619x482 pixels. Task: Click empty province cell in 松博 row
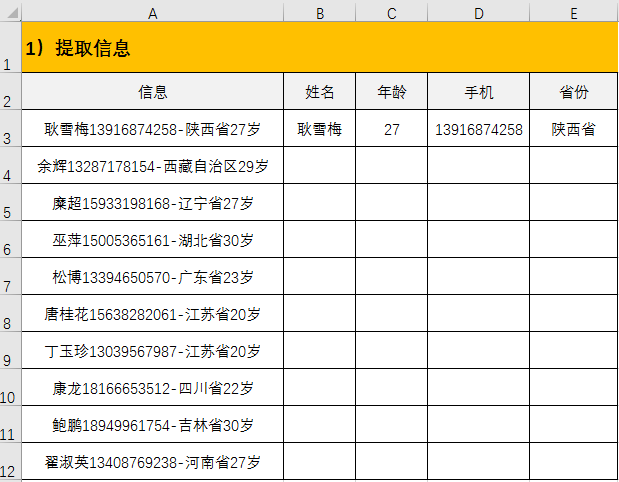[574, 276]
